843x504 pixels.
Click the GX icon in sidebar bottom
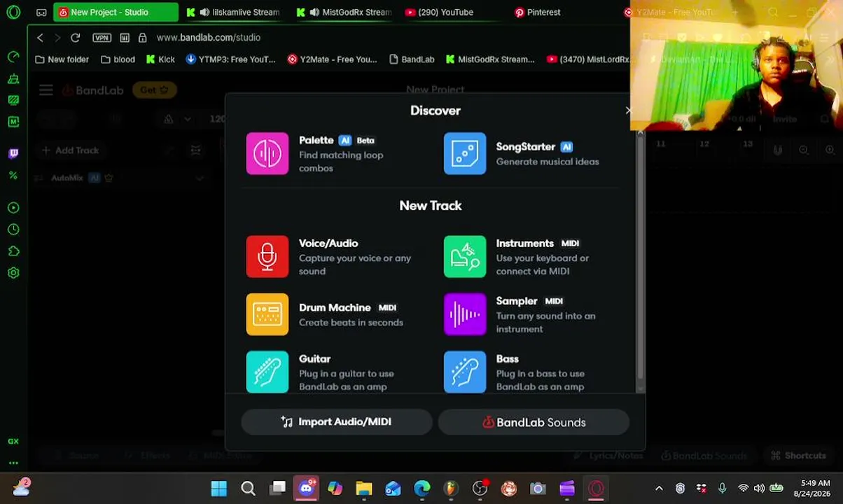pos(13,441)
